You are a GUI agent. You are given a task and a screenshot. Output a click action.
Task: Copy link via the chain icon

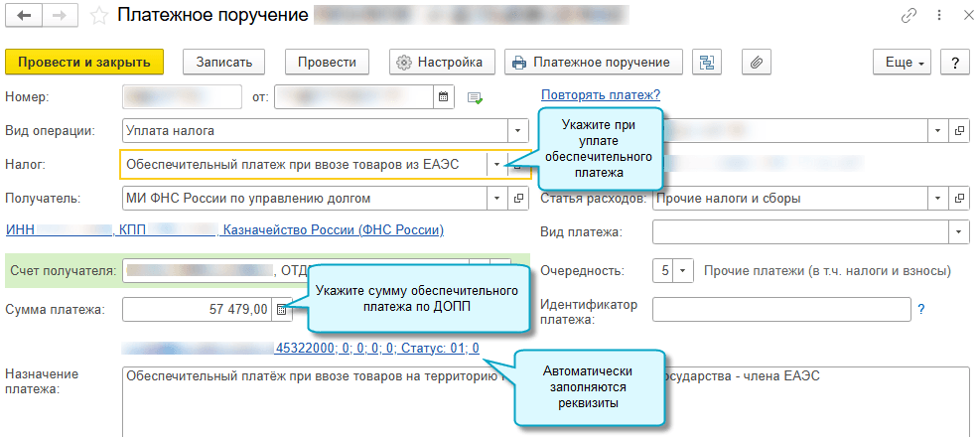[x=909, y=16]
